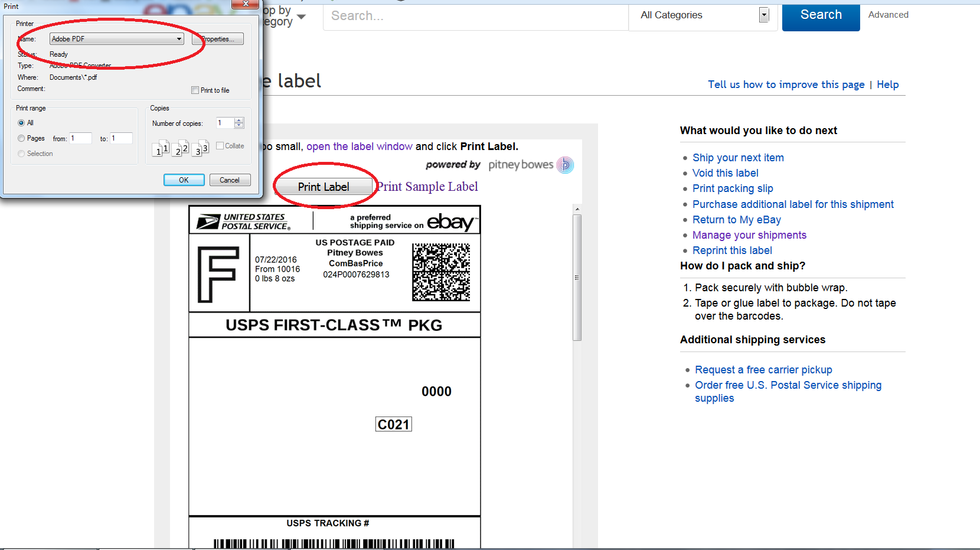
Task: Click the 'Void this label' link
Action: tap(725, 173)
